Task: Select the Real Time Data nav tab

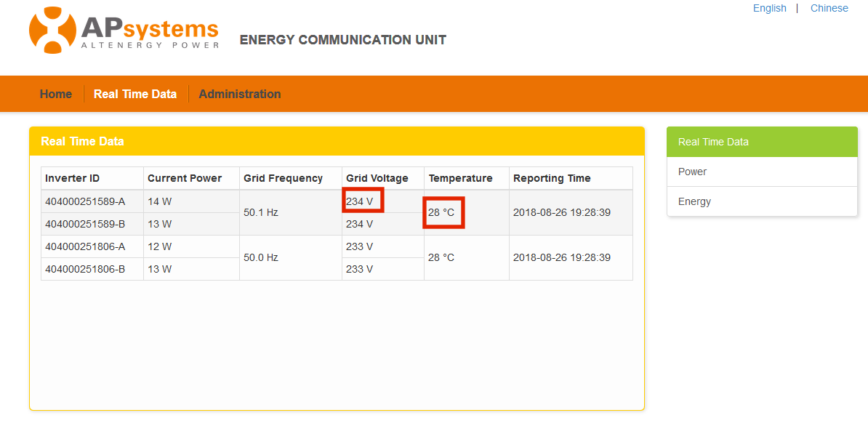Action: 135,94
